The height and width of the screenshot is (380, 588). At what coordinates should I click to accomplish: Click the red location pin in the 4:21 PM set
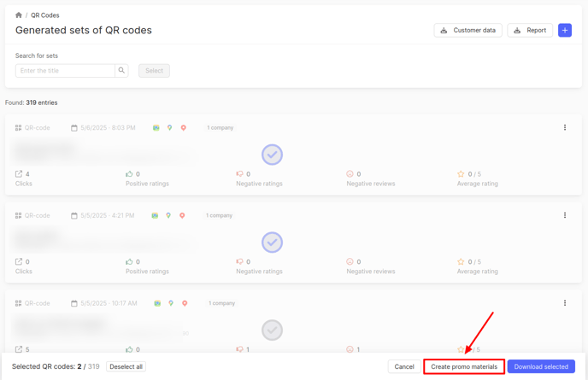coord(182,215)
